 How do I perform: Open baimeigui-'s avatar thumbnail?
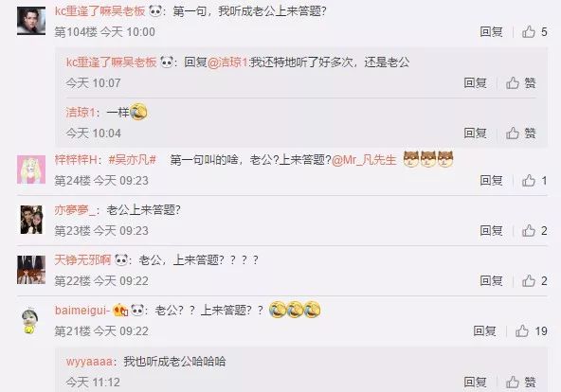[30, 321]
